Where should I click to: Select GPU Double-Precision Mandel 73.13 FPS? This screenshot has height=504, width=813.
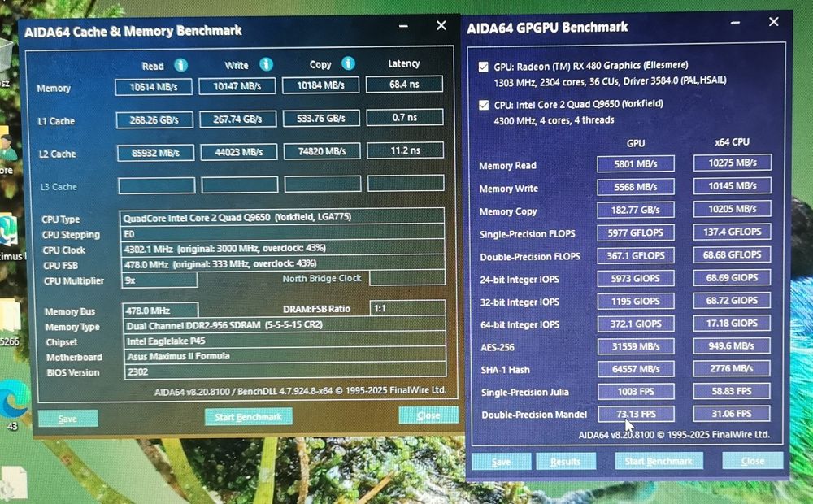(637, 414)
